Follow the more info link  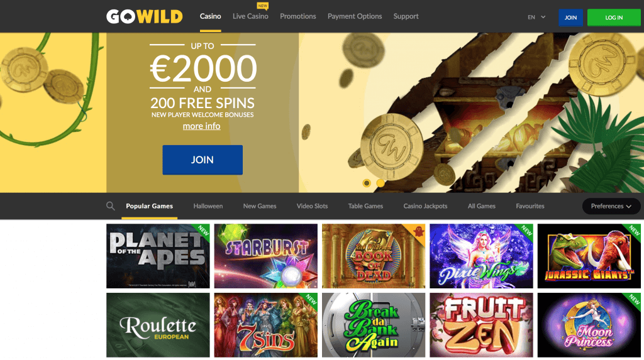[x=202, y=126]
